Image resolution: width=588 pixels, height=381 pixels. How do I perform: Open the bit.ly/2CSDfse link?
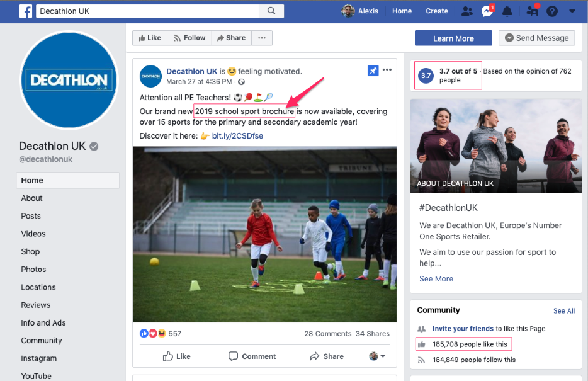point(237,136)
